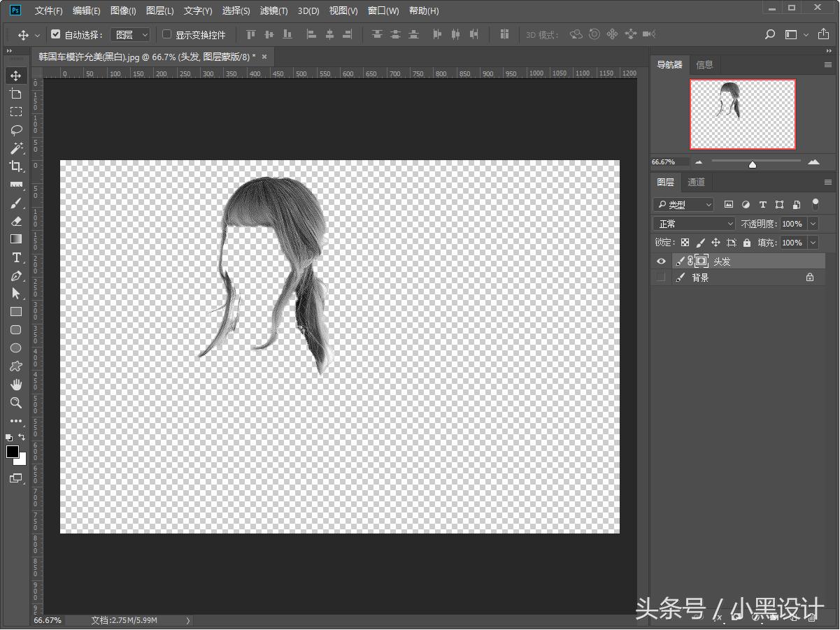Select the Magic Wand tool
840x630 pixels.
coord(16,148)
